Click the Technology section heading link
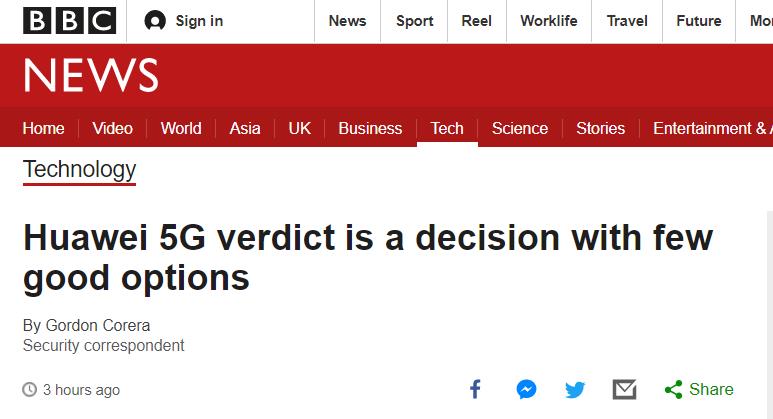773x419 pixels. pyautogui.click(x=79, y=169)
